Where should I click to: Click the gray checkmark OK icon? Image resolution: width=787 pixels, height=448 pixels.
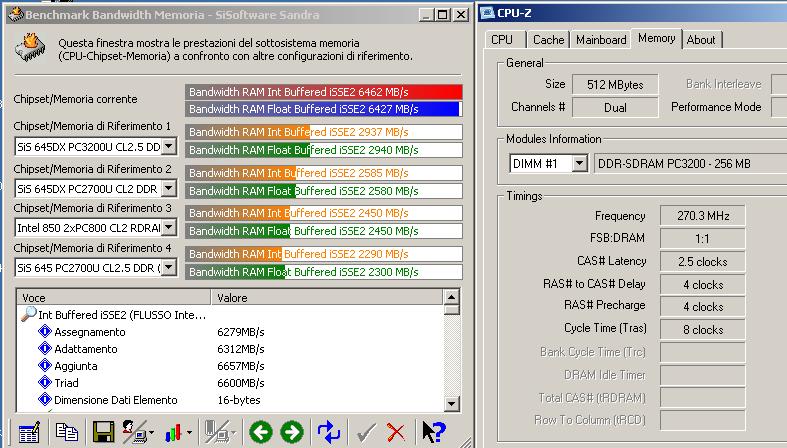click(366, 432)
